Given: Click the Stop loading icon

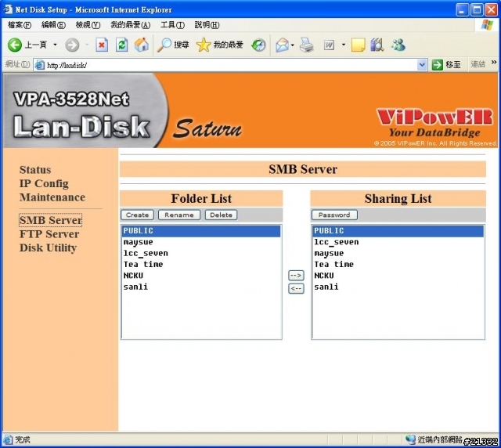Looking at the screenshot, I should 102,45.
